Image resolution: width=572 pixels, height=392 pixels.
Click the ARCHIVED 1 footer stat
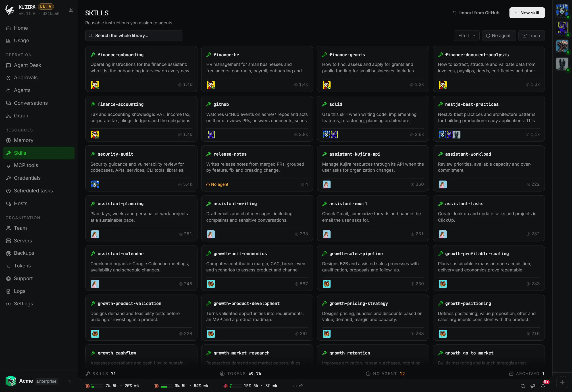tap(527, 374)
